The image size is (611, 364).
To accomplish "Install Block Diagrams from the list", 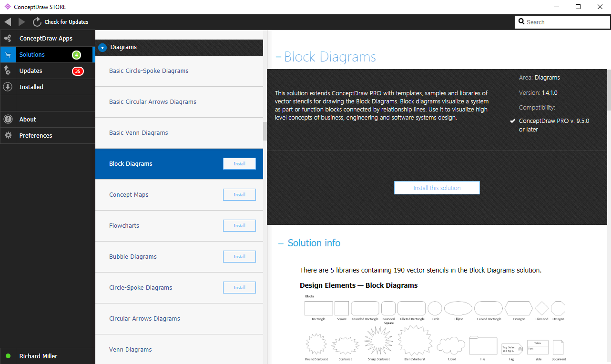I will [x=239, y=164].
